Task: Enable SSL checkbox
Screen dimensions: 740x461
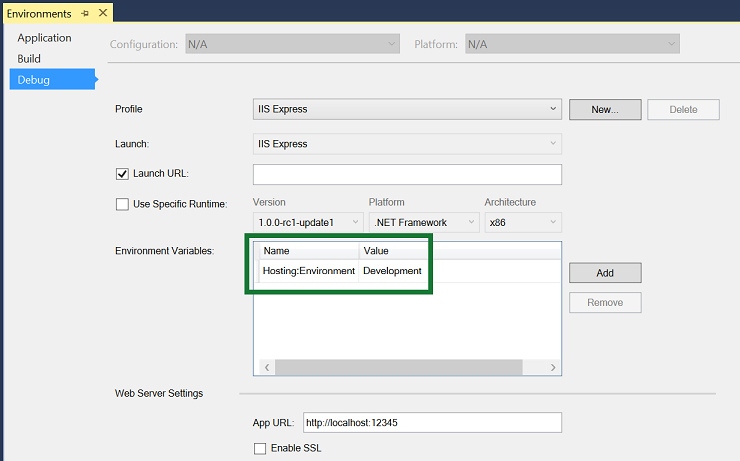Action: tap(260, 448)
